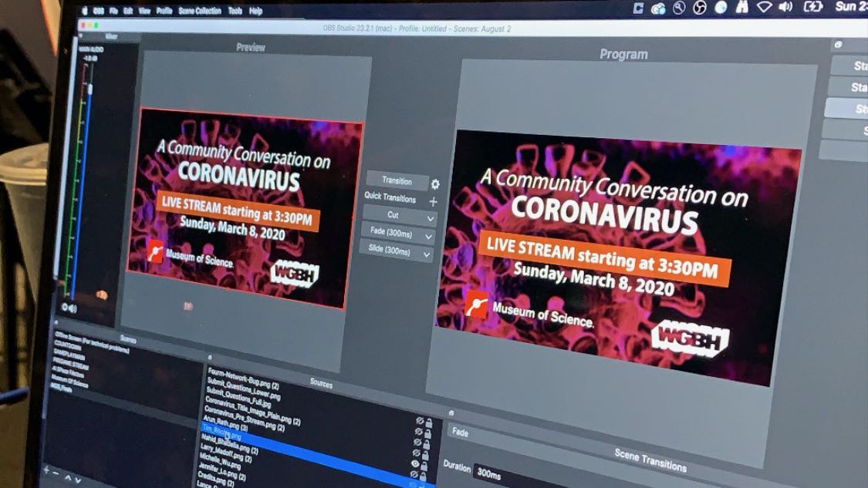The height and width of the screenshot is (488, 868).
Task: Trigger the Cut quick transition
Action: tap(393, 214)
